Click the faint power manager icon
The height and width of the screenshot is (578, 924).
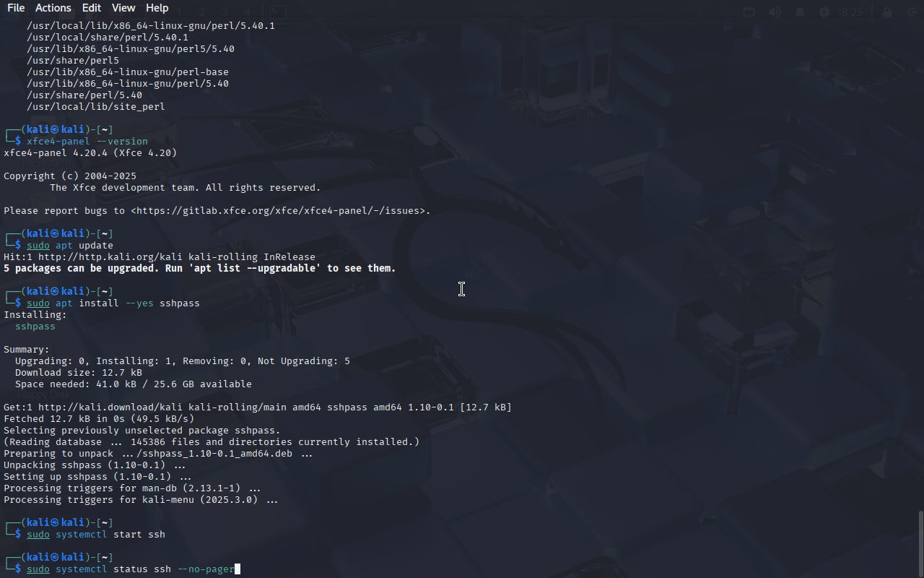pyautogui.click(x=824, y=12)
